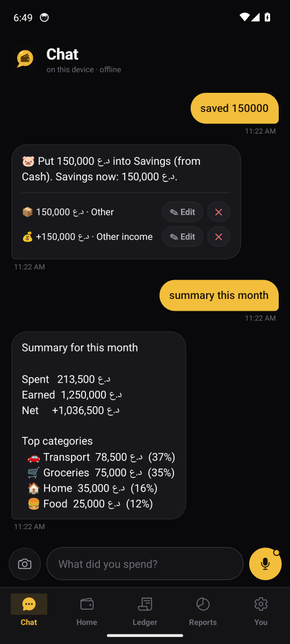Tap the 'What did you spend?' input field
This screenshot has height=644, width=290.
pyautogui.click(x=145, y=564)
